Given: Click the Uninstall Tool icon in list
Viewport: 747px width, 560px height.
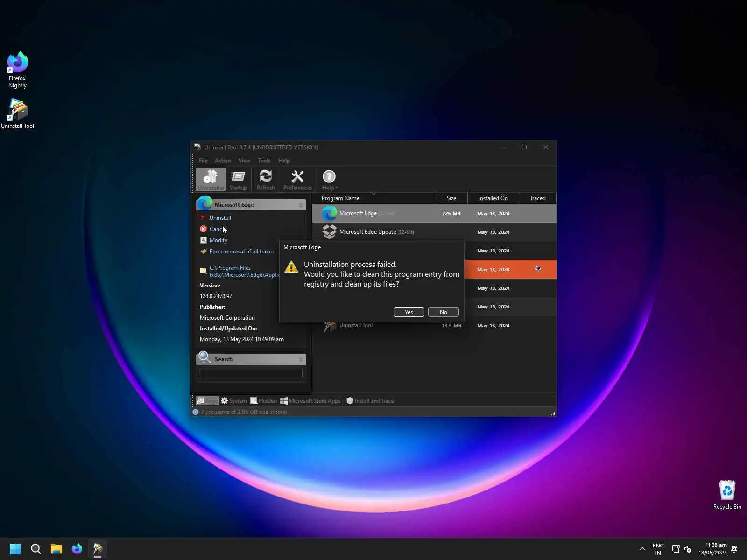Looking at the screenshot, I should (x=330, y=326).
